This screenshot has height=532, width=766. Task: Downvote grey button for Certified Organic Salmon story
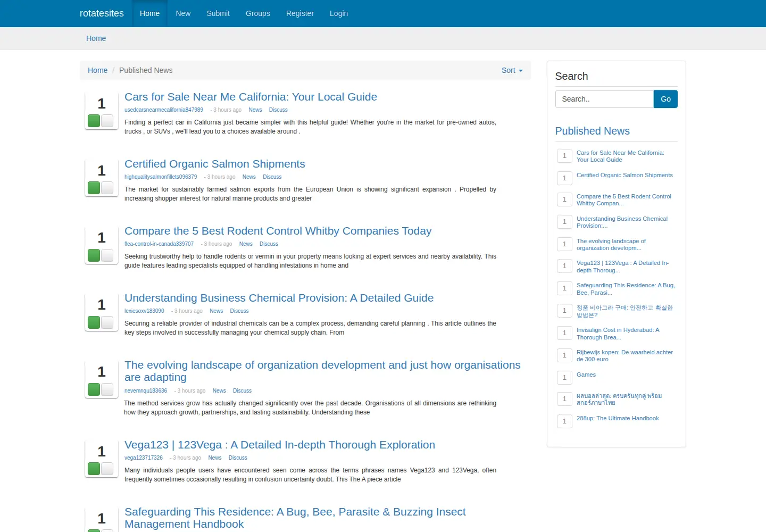point(107,188)
